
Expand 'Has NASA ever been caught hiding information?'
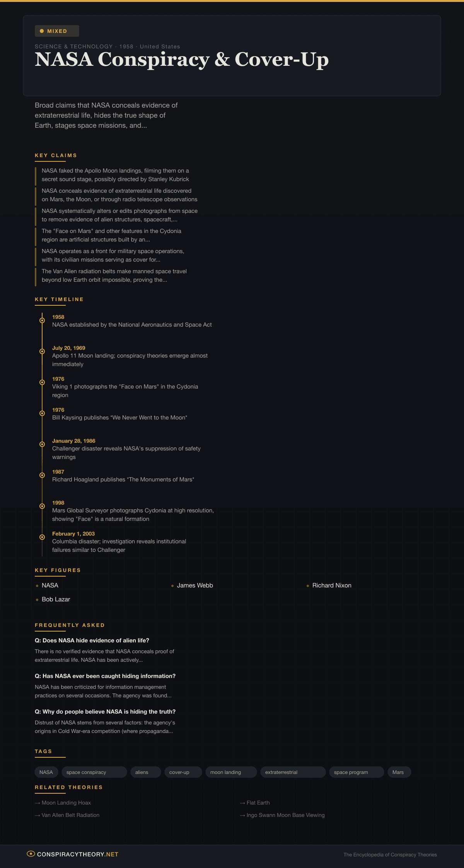click(105, 676)
